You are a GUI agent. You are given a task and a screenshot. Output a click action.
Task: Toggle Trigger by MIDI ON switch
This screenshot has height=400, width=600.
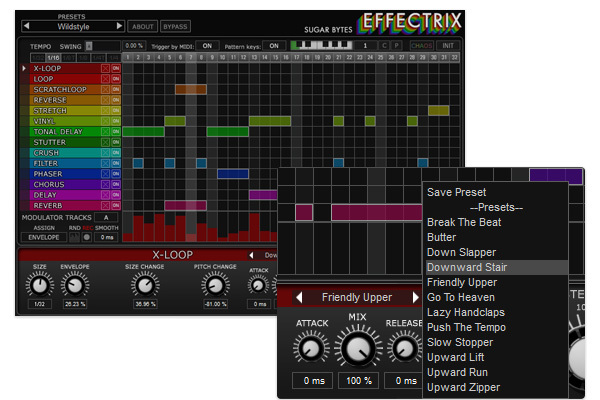pyautogui.click(x=207, y=45)
